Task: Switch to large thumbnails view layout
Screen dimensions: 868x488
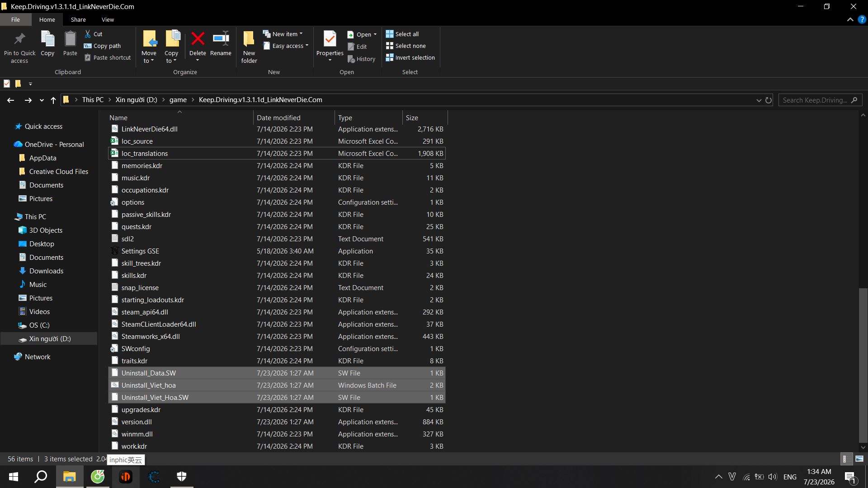Action: 859,459
